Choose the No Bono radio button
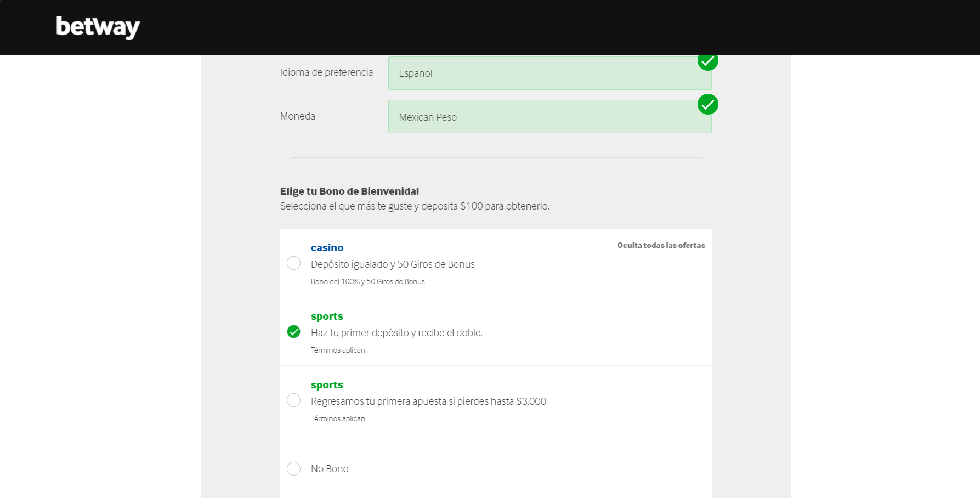 coord(294,468)
